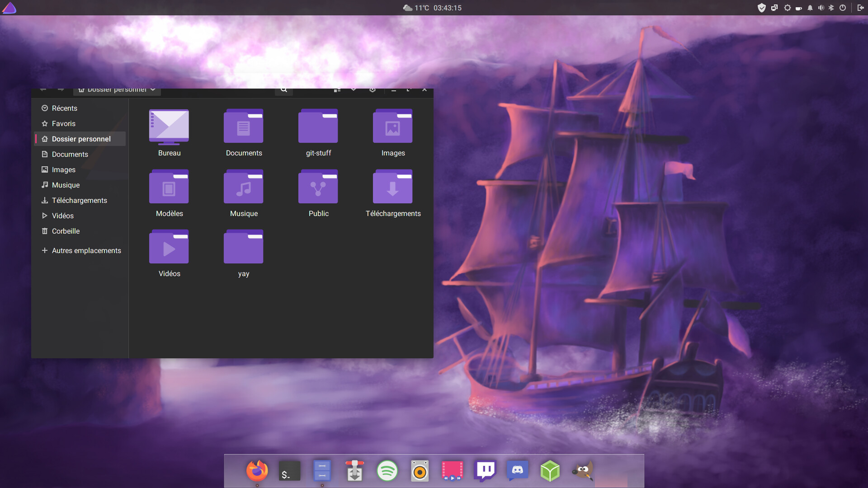Go to Téléchargements in the sidebar
This screenshot has height=488, width=868.
tap(80, 200)
